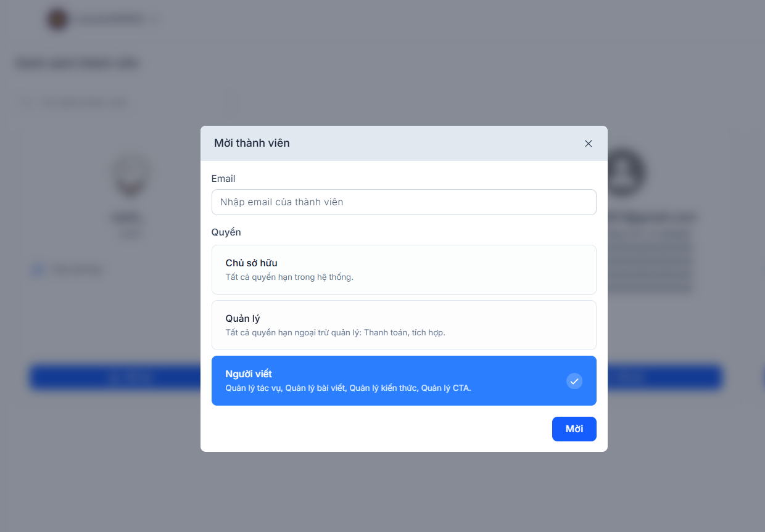The image size is (765, 532).
Task: Choose the Quản lý permission option
Action: pos(403,325)
